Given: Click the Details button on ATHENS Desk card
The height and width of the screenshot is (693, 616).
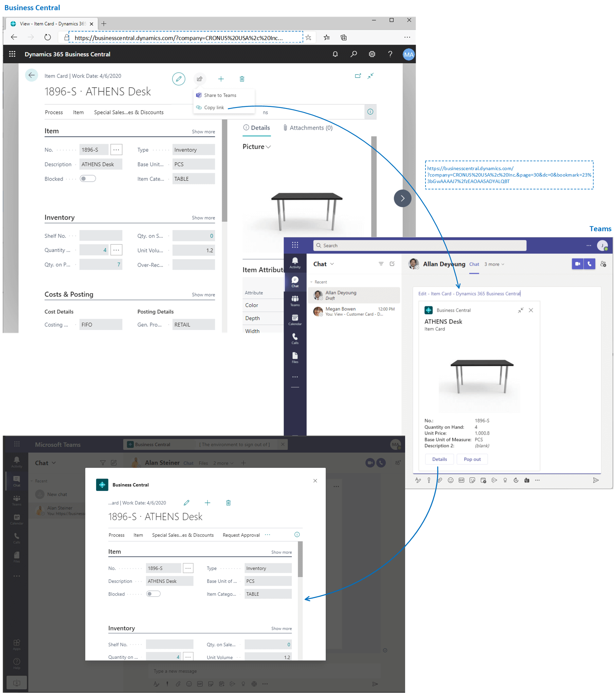Looking at the screenshot, I should pos(439,459).
